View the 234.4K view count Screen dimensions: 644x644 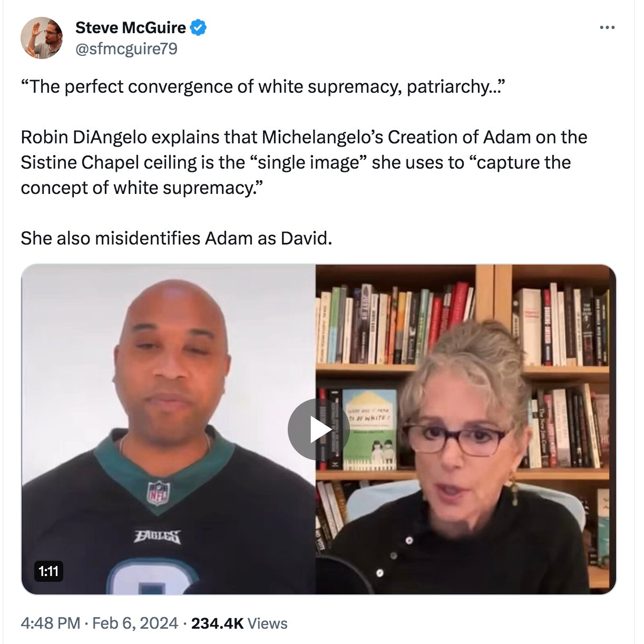point(217,623)
